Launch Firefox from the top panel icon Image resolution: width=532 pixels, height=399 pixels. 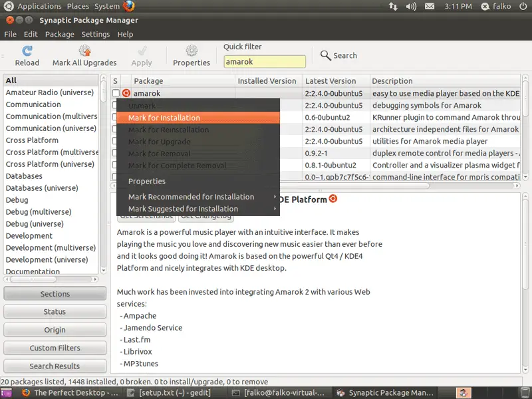tap(129, 6)
